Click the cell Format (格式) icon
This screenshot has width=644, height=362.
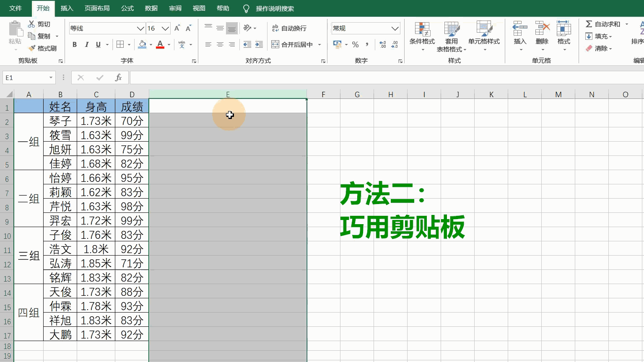563,29
